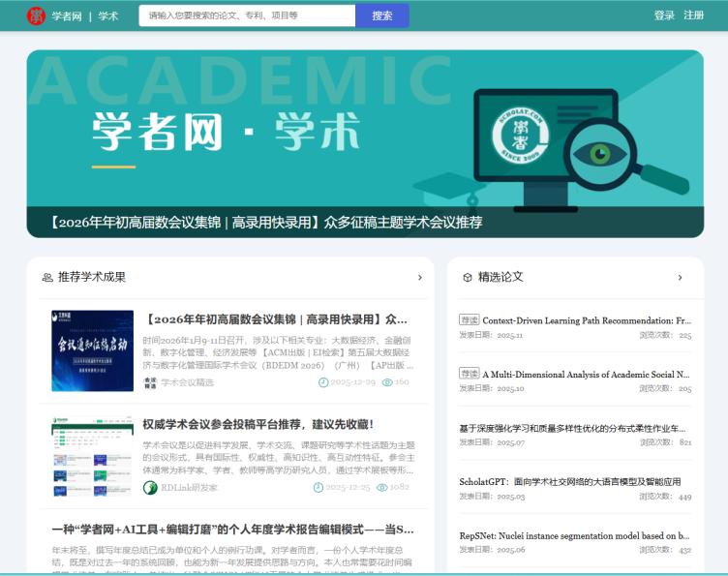Click the 荐读 badge on Multi-Dimensional Analysis paper
The image size is (728, 576).
pos(469,374)
